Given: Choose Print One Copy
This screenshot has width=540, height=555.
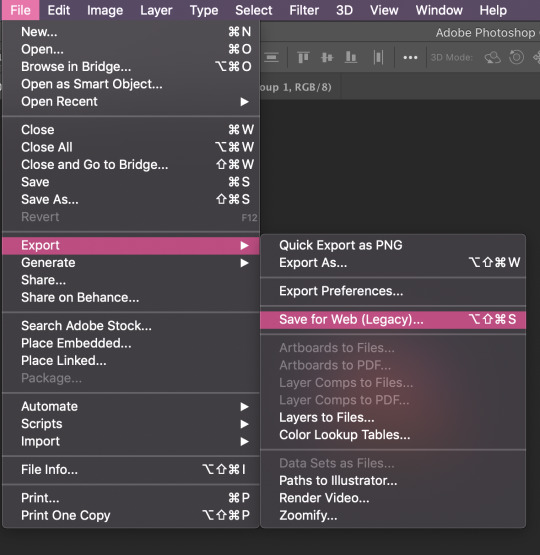Looking at the screenshot, I should click(131, 515).
